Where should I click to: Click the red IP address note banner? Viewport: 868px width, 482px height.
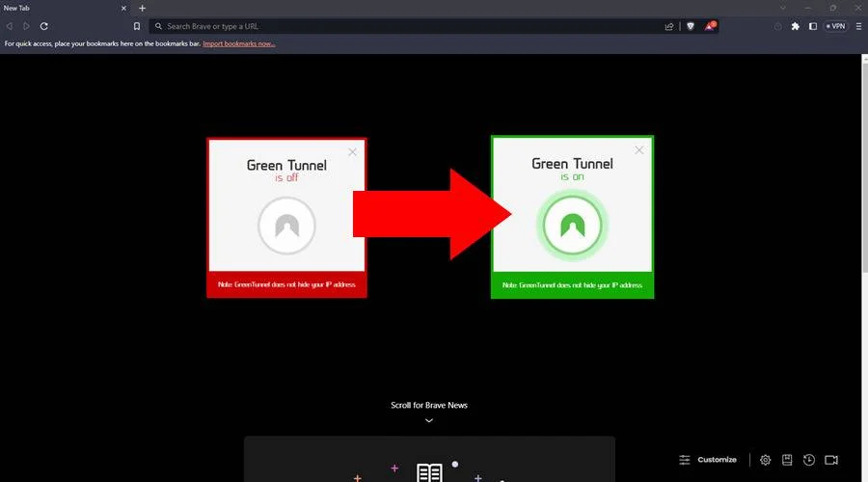pyautogui.click(x=286, y=284)
